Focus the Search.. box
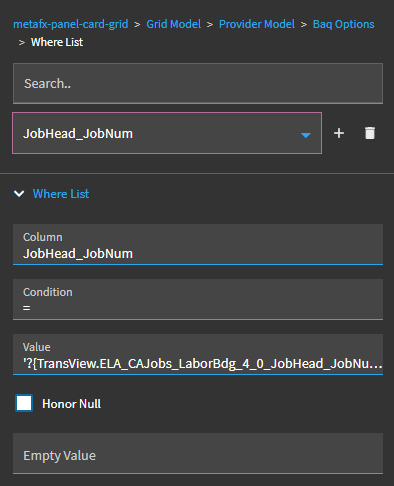The height and width of the screenshot is (486, 394). tap(198, 83)
